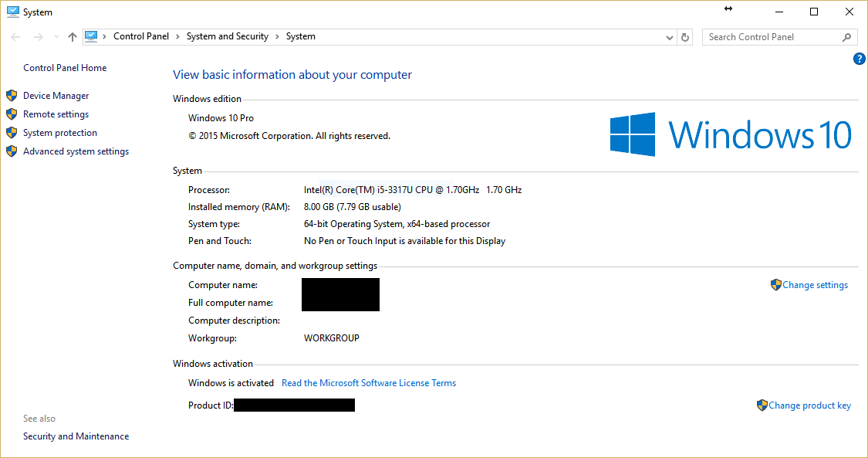Click shield icon beside Change settings
The image size is (868, 458).
point(776,285)
